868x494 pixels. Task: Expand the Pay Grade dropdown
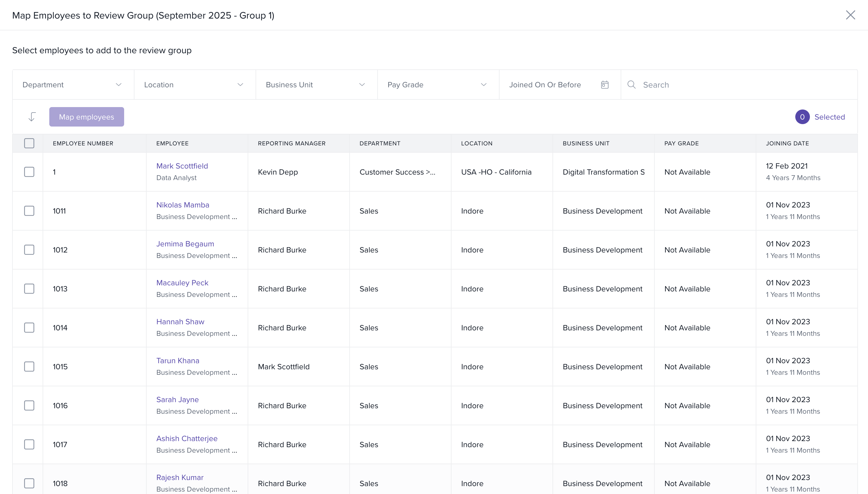pyautogui.click(x=438, y=85)
